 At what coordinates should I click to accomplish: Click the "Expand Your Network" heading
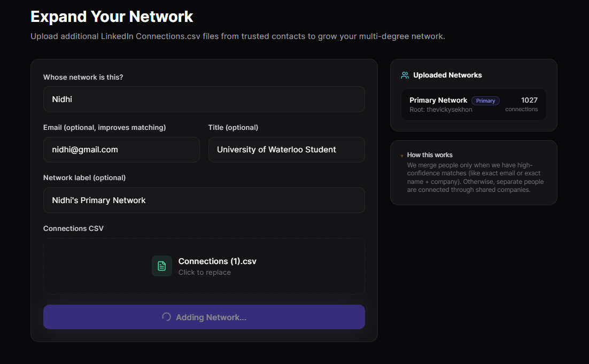click(x=112, y=17)
